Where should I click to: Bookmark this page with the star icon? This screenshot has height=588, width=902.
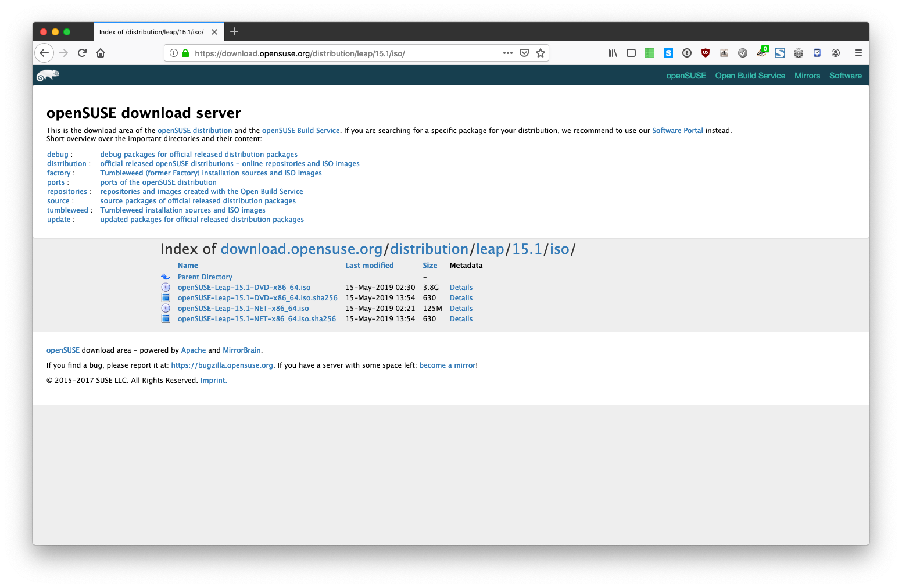(x=541, y=53)
